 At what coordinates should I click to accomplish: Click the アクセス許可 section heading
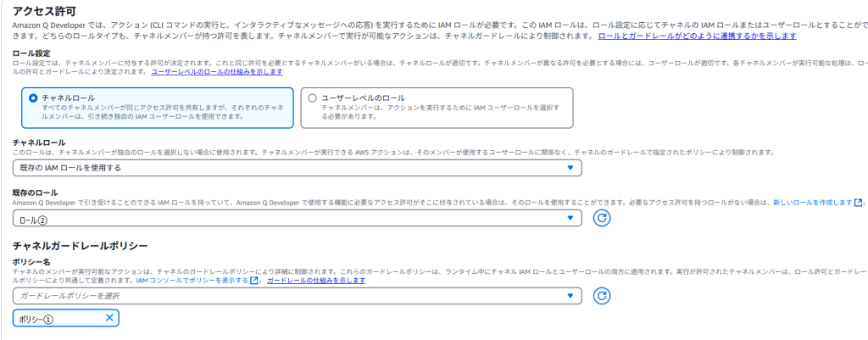[x=44, y=10]
